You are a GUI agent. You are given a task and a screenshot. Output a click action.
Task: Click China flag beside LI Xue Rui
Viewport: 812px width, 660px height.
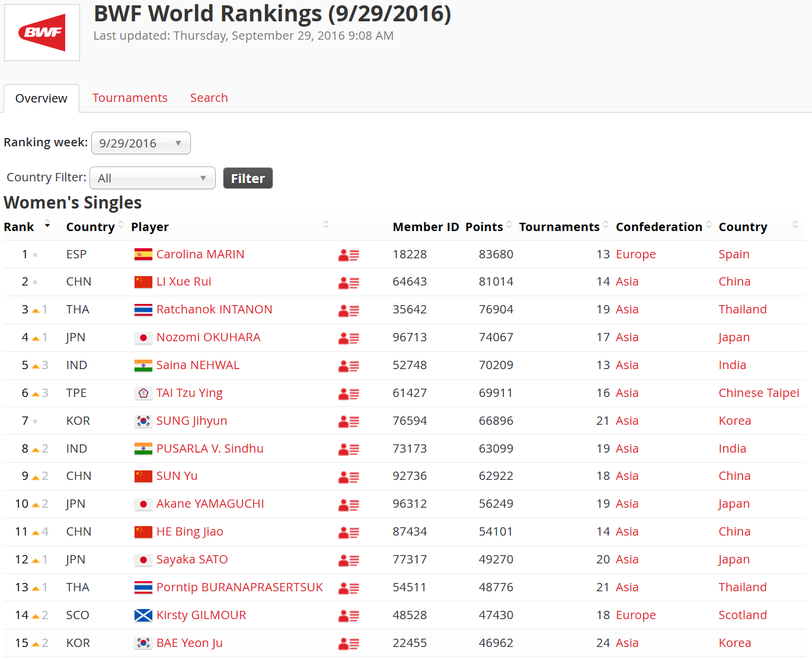tap(143, 282)
